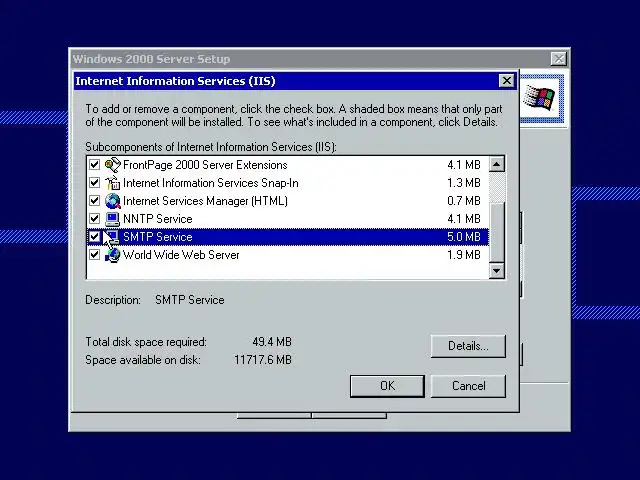The height and width of the screenshot is (480, 640).
Task: Click the Internet Information Services Snap-In icon
Action: pyautogui.click(x=113, y=183)
